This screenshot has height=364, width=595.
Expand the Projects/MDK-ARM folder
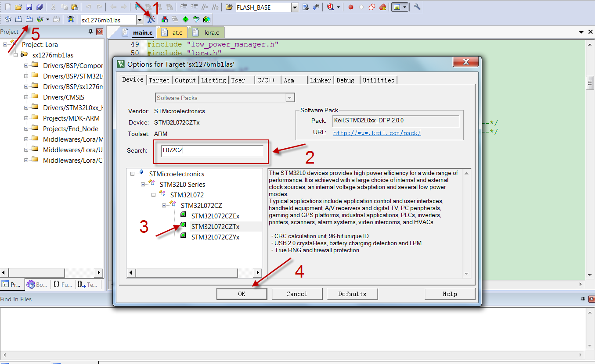(26, 118)
